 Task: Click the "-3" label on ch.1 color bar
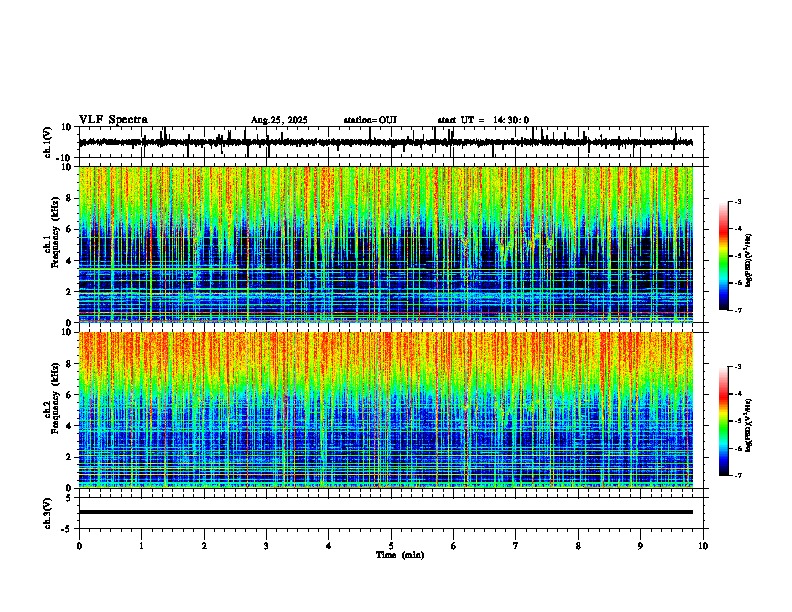pyautogui.click(x=737, y=201)
